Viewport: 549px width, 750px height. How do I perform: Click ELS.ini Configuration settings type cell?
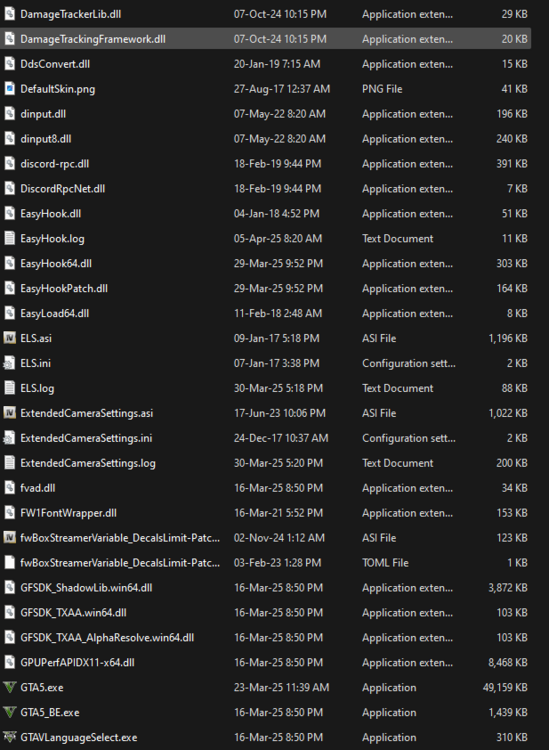coord(409,363)
